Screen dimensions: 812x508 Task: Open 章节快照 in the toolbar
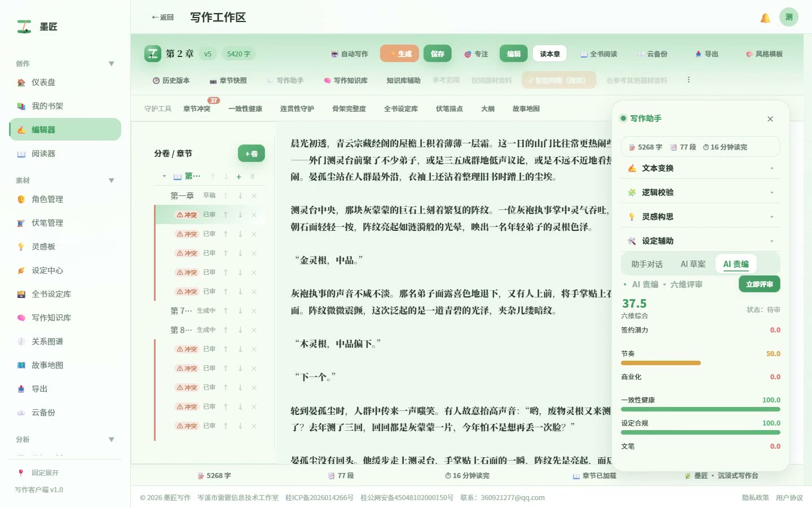(228, 81)
